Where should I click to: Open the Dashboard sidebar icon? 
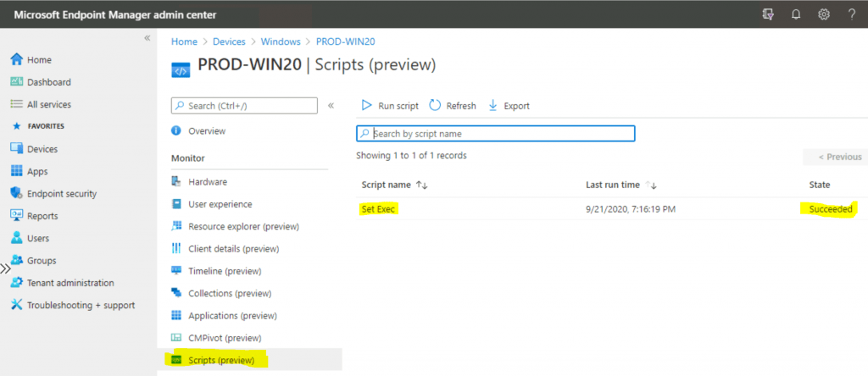(x=17, y=82)
